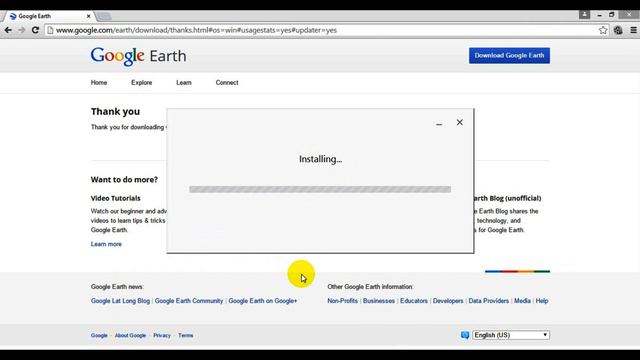Click the Privacy footer link
The width and height of the screenshot is (640, 360).
[162, 336]
